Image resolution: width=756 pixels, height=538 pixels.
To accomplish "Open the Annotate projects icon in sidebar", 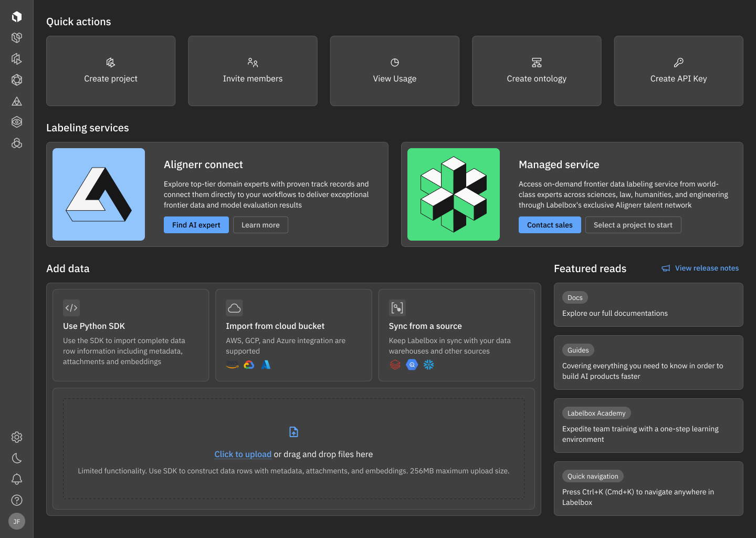I will 17,59.
